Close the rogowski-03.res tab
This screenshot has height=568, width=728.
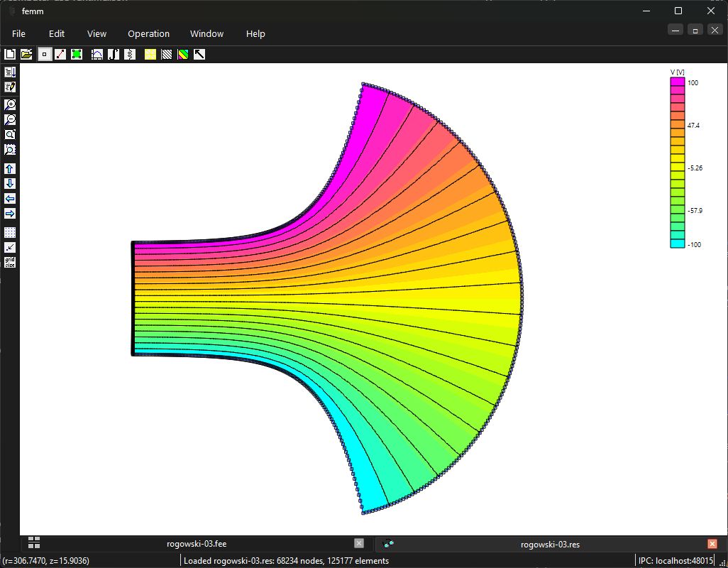(712, 544)
